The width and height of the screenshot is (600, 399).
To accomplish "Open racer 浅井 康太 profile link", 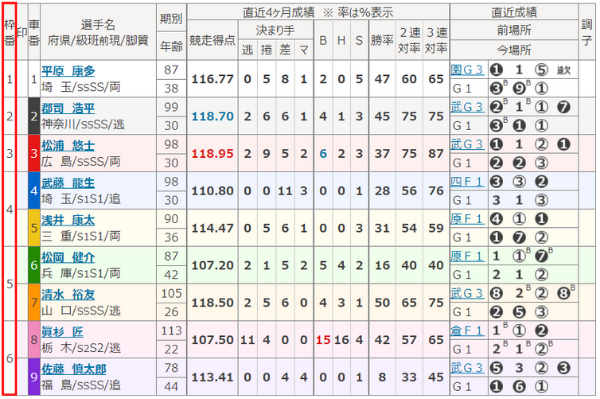I will [x=68, y=220].
